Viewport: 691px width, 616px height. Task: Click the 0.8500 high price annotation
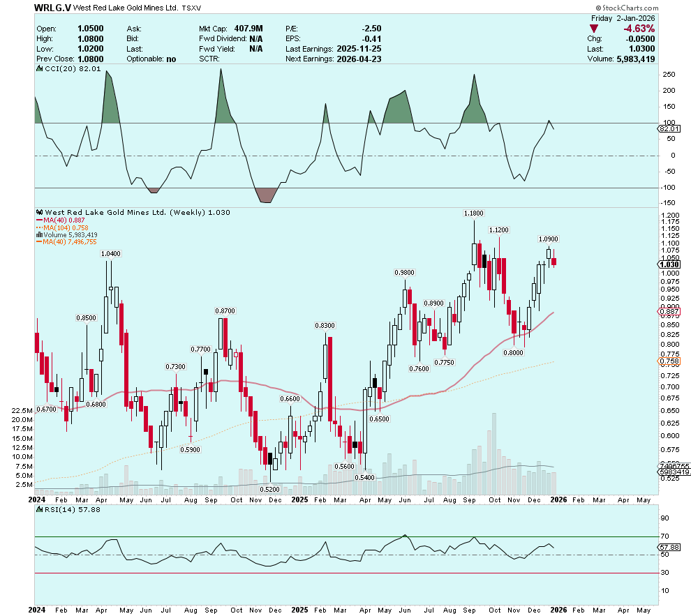pos(86,318)
